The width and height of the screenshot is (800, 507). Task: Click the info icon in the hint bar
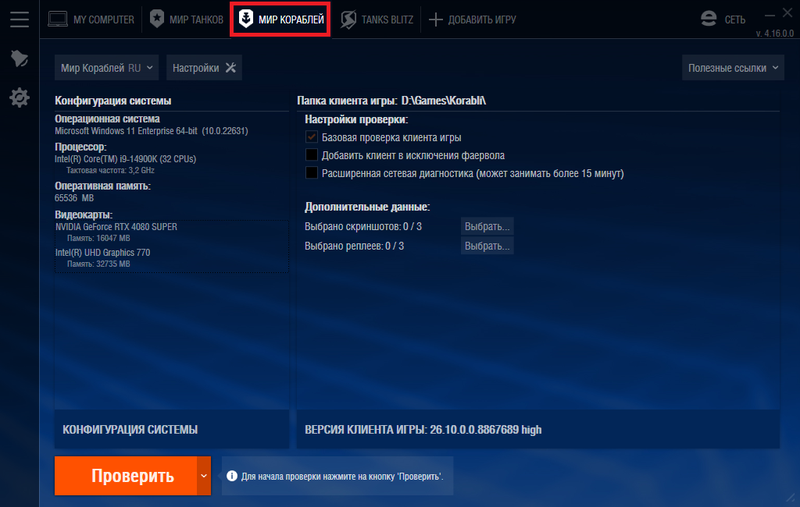point(232,476)
